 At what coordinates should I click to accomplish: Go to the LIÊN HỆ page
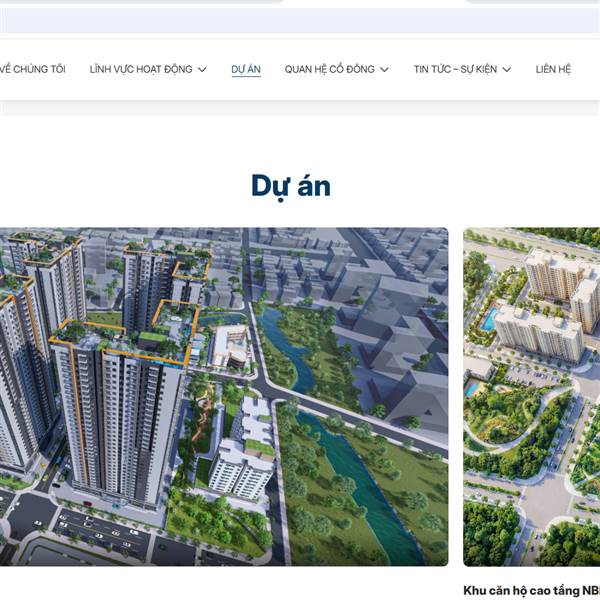pyautogui.click(x=553, y=69)
